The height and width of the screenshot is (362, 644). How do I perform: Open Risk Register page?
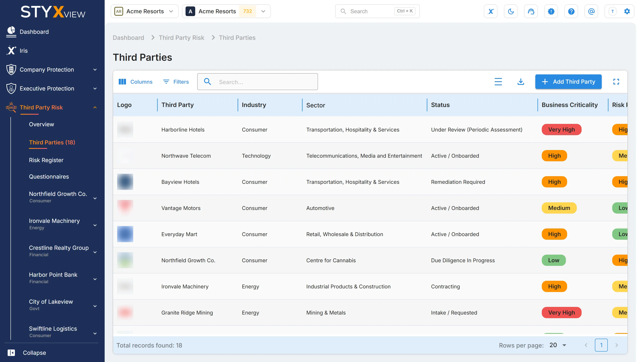click(46, 160)
